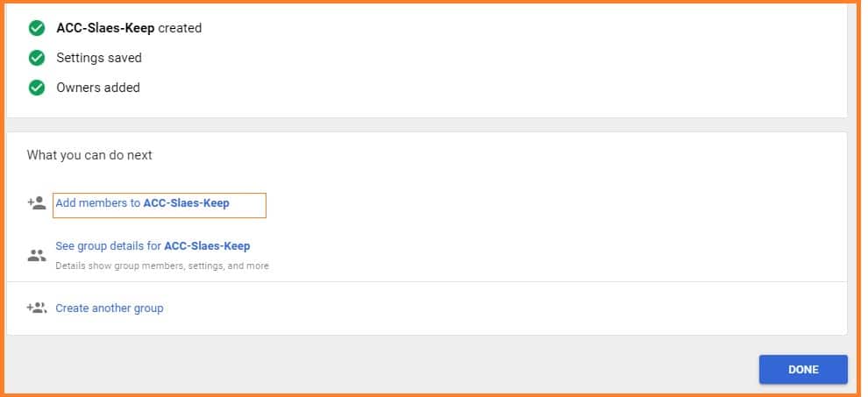The image size is (868, 397).
Task: Select the Create another group link
Action: (110, 308)
